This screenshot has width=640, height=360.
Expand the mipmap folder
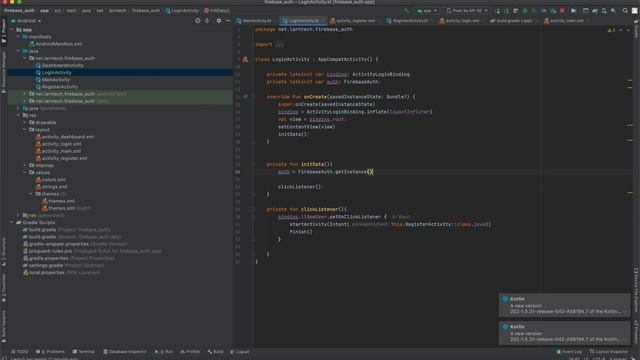[x=25, y=165]
